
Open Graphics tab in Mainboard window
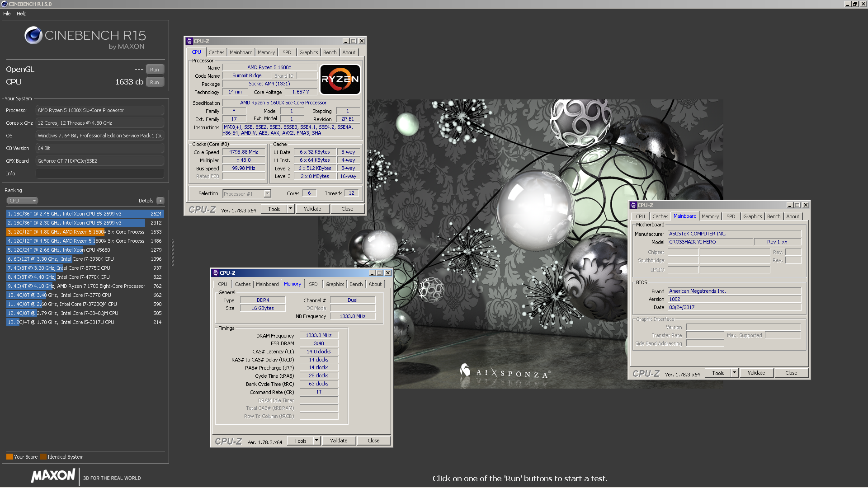click(753, 216)
